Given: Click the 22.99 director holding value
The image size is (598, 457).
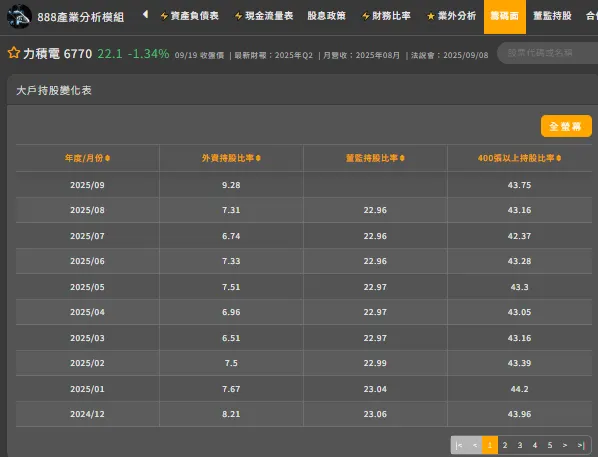Looking at the screenshot, I should pyautogui.click(x=375, y=363).
